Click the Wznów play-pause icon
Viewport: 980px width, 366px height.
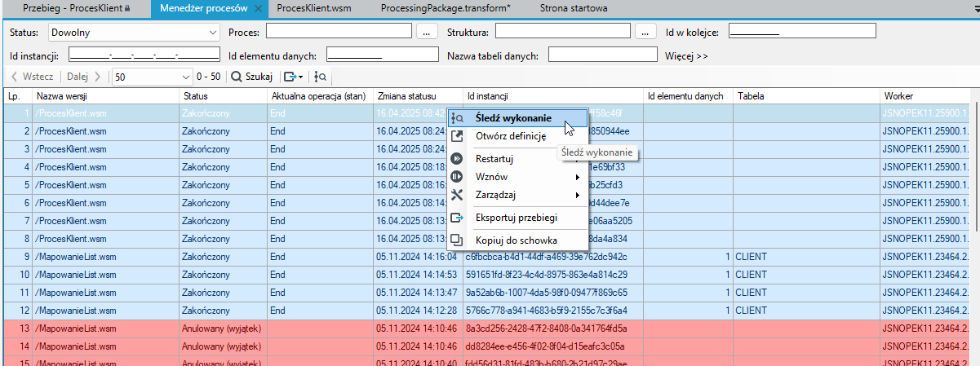point(457,177)
